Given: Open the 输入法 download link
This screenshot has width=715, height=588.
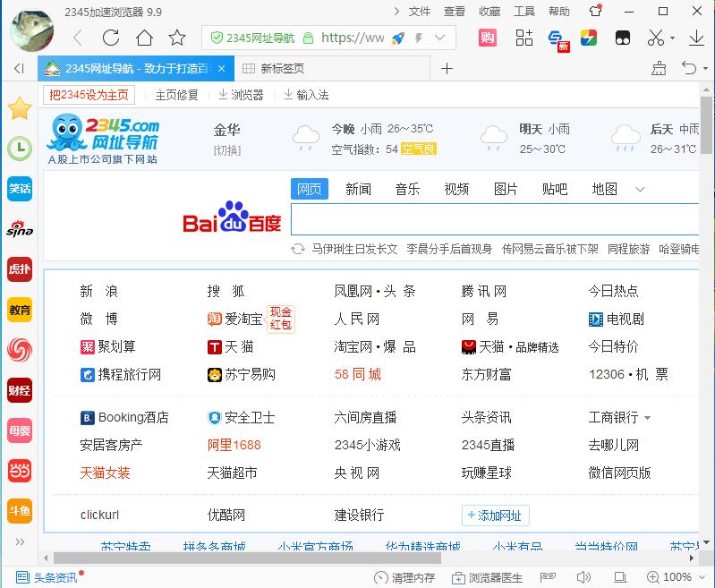Looking at the screenshot, I should (306, 95).
